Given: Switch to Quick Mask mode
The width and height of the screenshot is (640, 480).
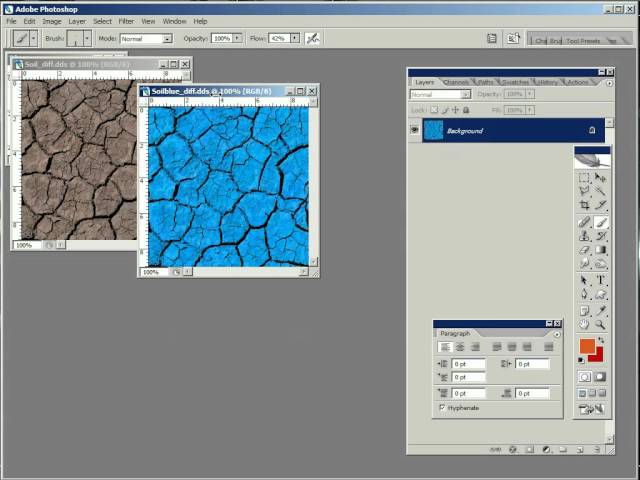Looking at the screenshot, I should (600, 377).
